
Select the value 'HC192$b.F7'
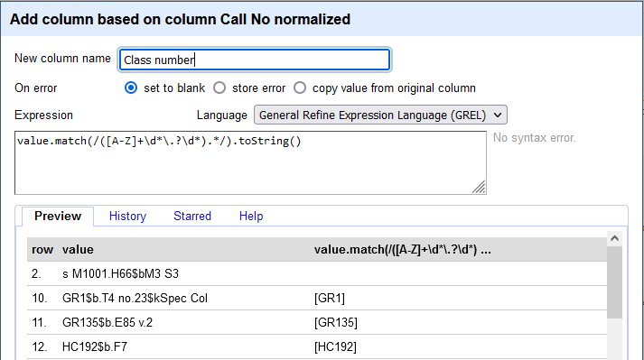(95, 346)
